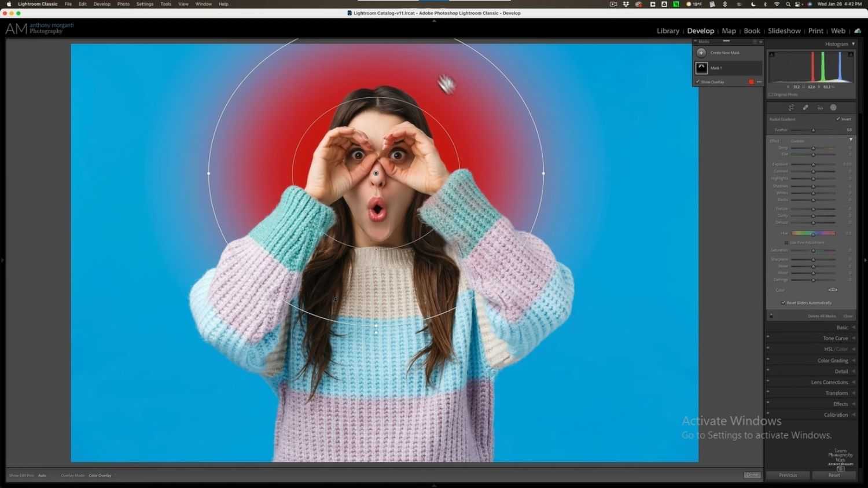Select the Red Eye Correction tool

(x=820, y=107)
